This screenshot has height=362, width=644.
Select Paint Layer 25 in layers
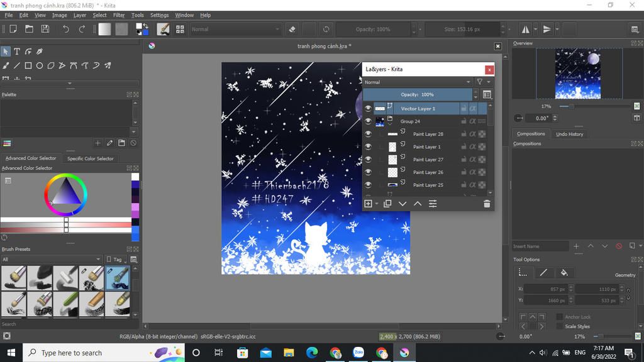point(428,185)
